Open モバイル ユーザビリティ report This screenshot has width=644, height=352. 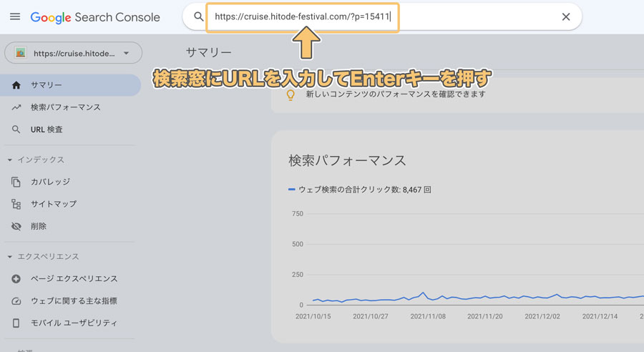pyautogui.click(x=74, y=323)
